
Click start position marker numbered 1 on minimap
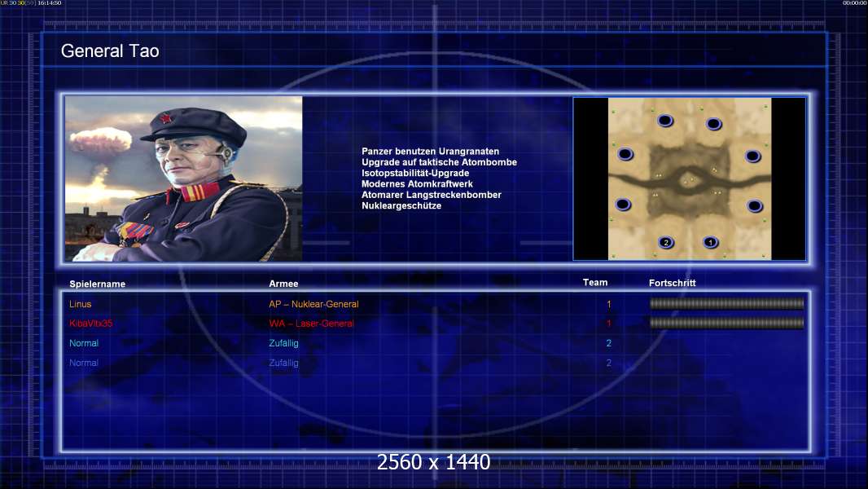(x=710, y=242)
